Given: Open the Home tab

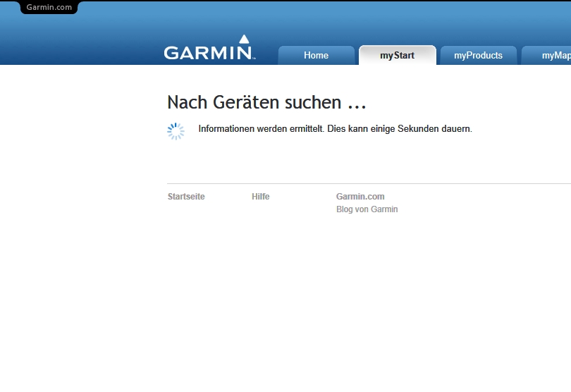Looking at the screenshot, I should (x=316, y=55).
